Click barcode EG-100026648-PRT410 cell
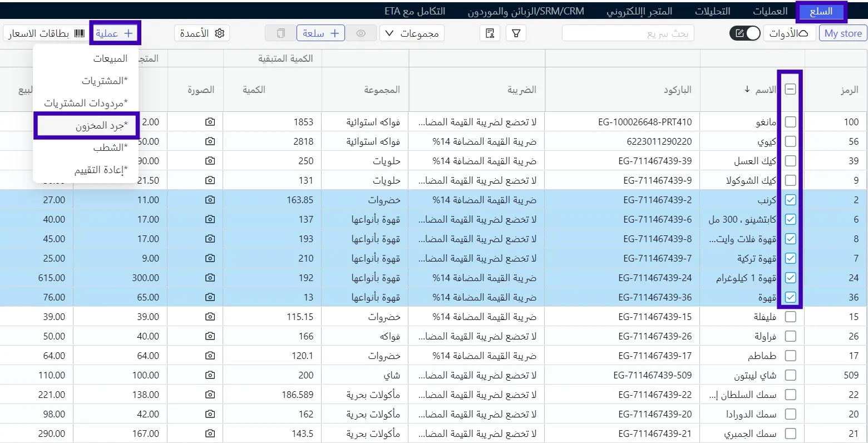 [623, 122]
